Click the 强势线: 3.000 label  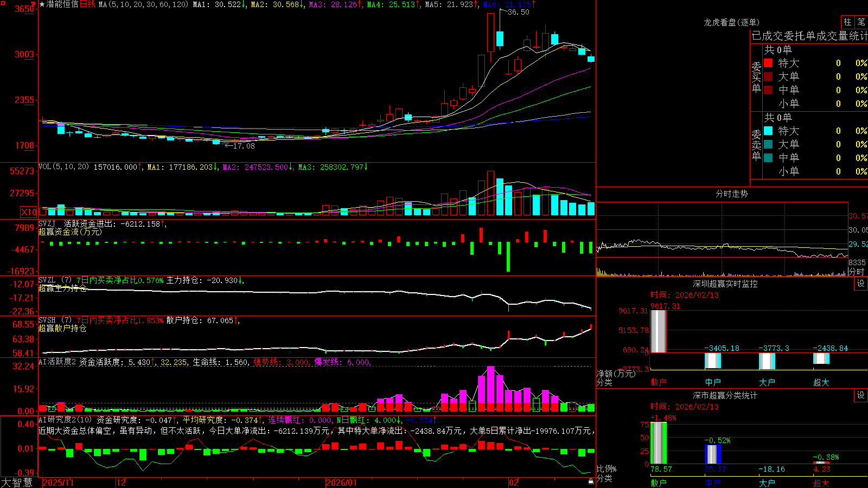(281, 362)
